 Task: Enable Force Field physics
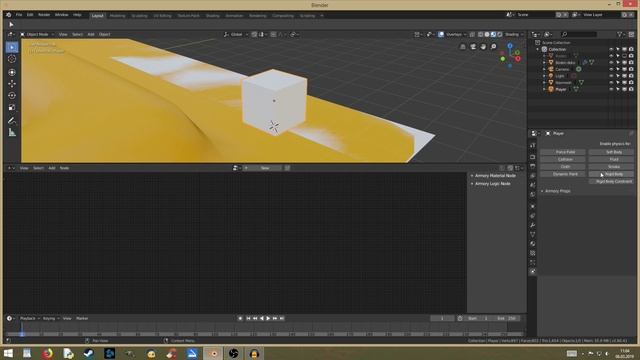(563, 152)
